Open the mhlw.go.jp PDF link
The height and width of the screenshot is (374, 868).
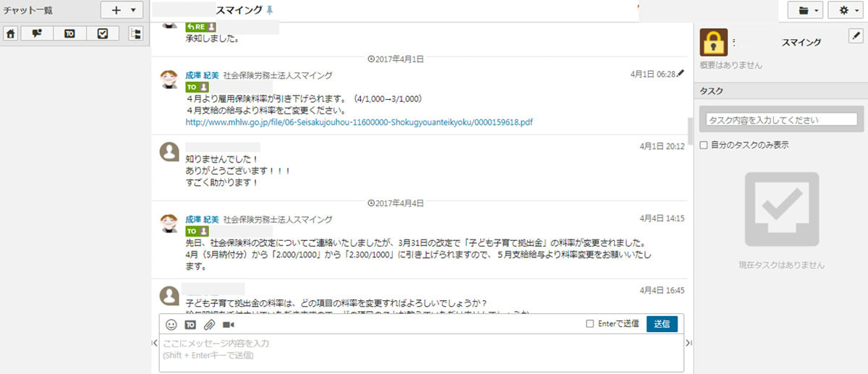359,122
